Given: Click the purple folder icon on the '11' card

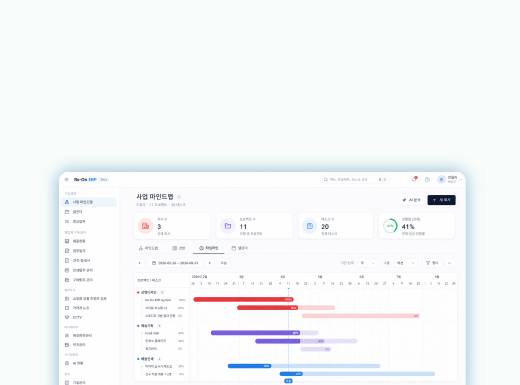Looking at the screenshot, I should [228, 226].
